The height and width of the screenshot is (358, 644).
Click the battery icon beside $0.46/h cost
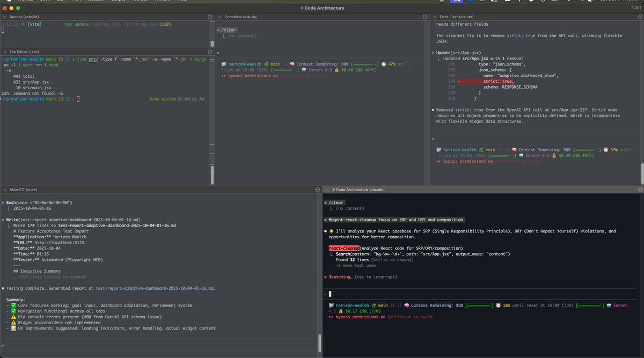pyautogui.click(x=337, y=69)
